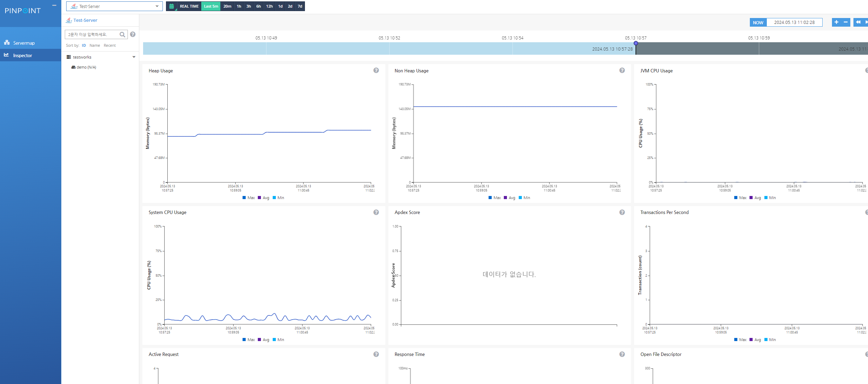
Task: Open the calendar date picker icon
Action: (x=172, y=6)
